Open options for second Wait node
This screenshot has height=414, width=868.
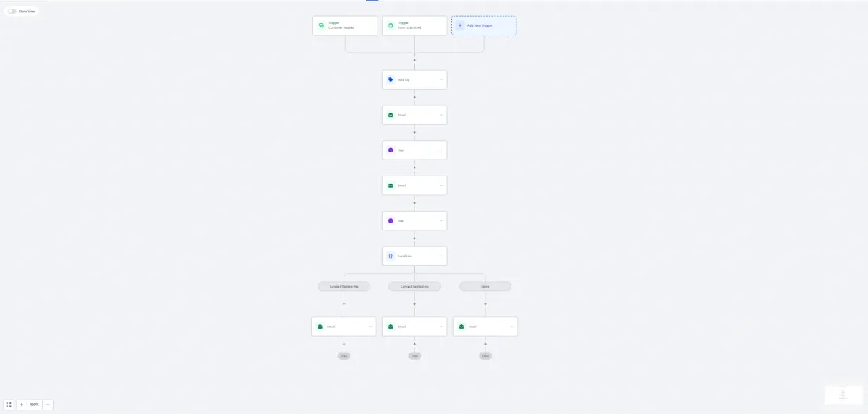[441, 221]
